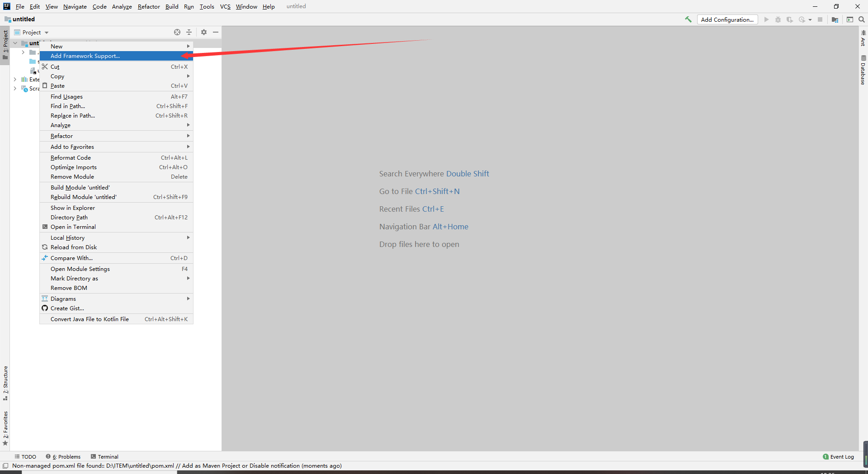Toggle the 1: Project side tab
The image size is (868, 474).
pos(5,45)
